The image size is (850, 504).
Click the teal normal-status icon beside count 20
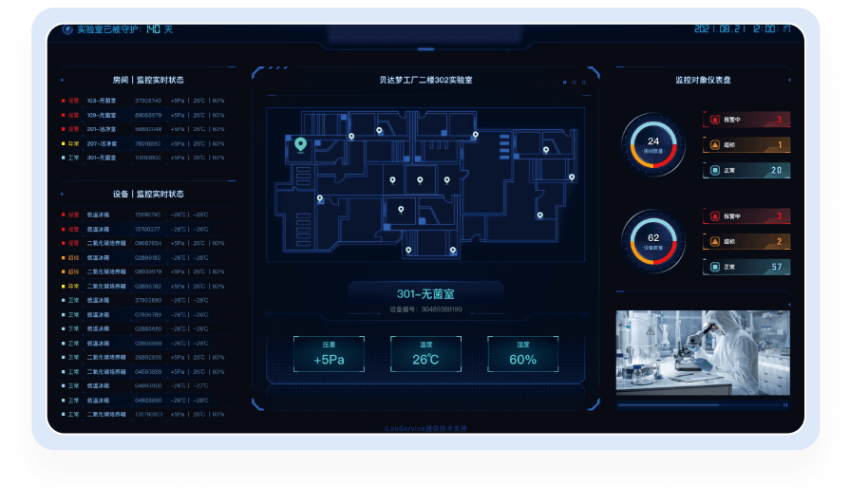[x=715, y=171]
